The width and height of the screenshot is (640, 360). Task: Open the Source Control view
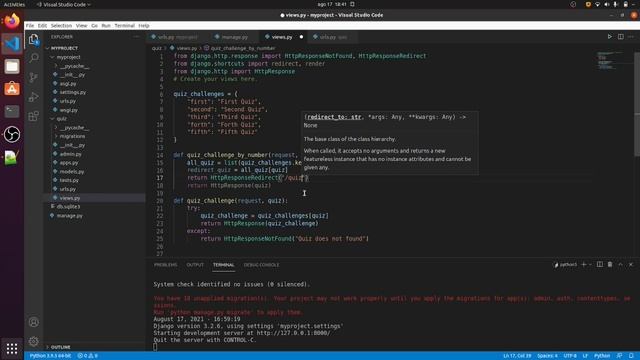pyautogui.click(x=33, y=78)
